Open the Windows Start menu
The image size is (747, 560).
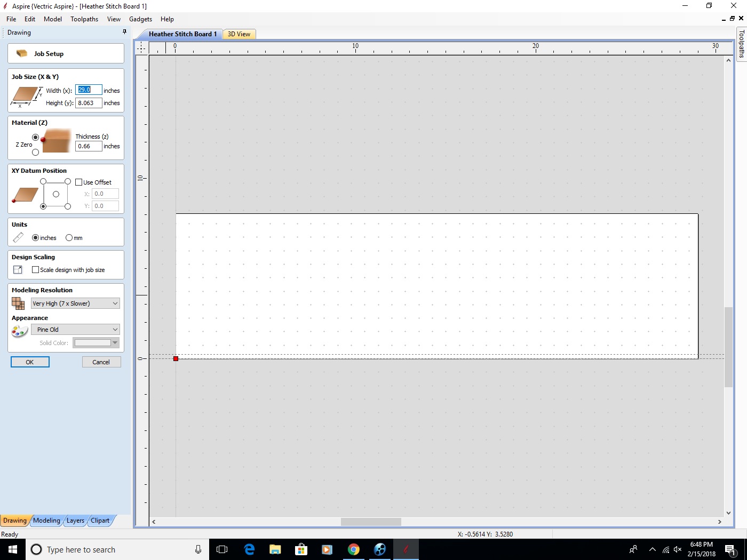coord(13,549)
